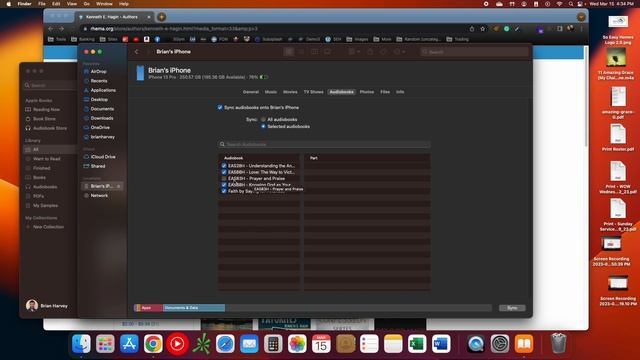Click the Documents & Data storage segment

pyautogui.click(x=194, y=308)
